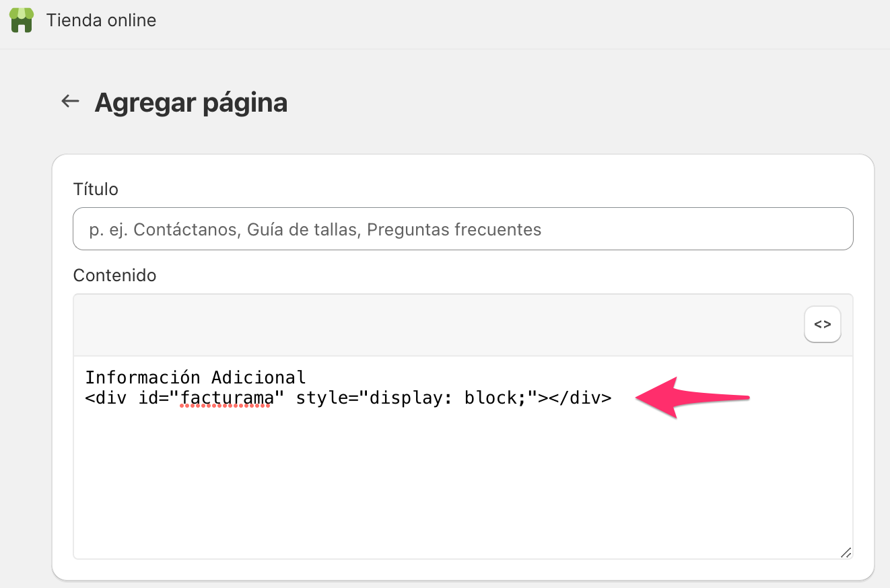Click inside the Contenido code editor
Screen dimensions: 890x588
[x=463, y=457]
